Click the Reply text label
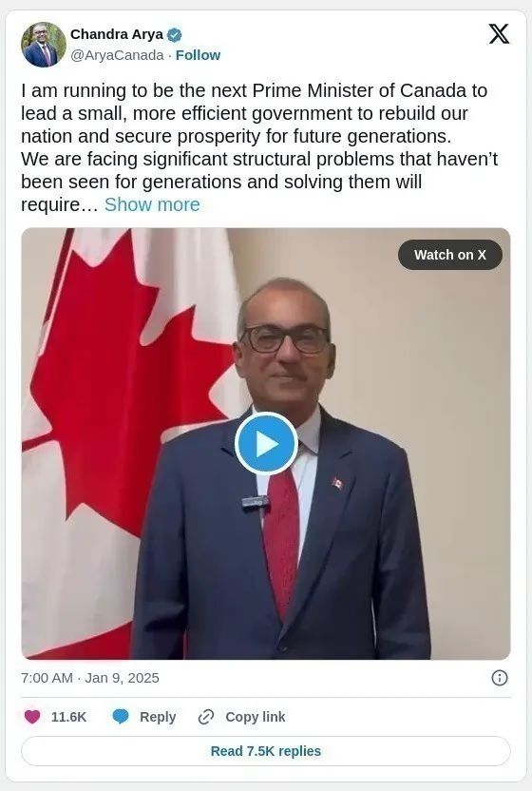532x791 pixels. 158,717
